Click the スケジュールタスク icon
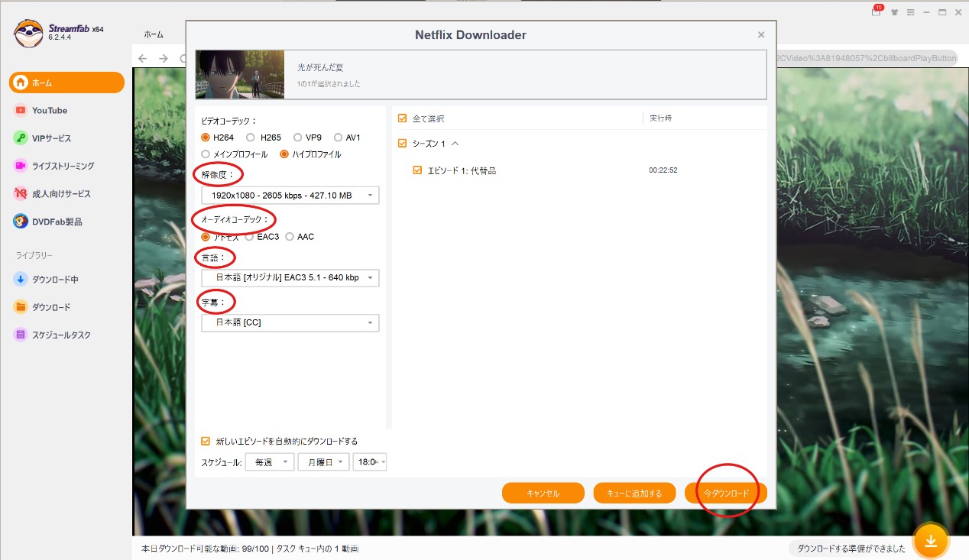 click(21, 335)
